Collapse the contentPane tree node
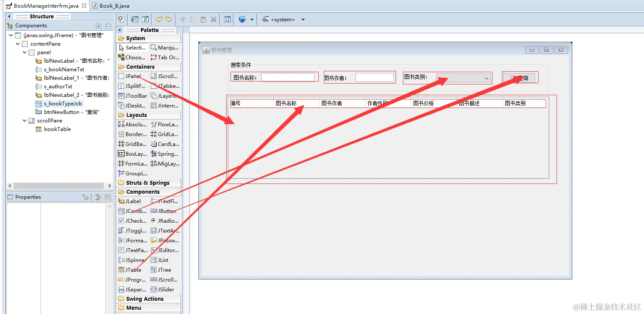The width and height of the screenshot is (644, 314). [x=17, y=44]
